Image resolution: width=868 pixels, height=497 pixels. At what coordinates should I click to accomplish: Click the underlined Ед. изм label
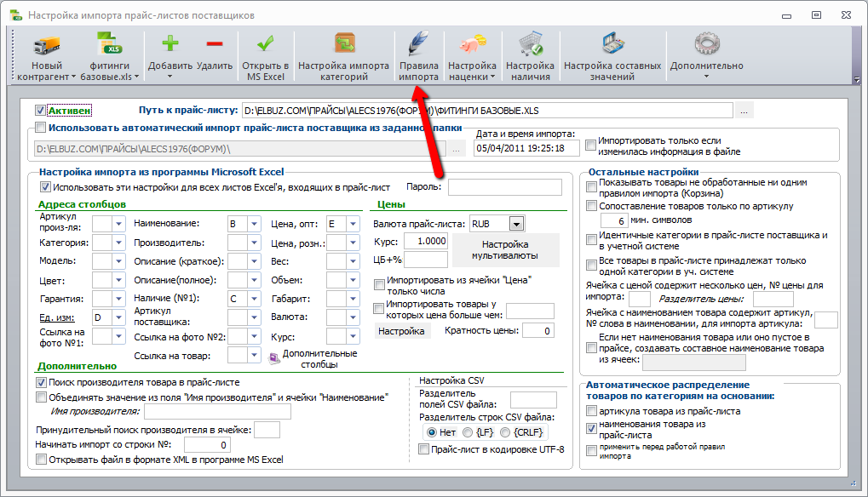[x=57, y=318]
